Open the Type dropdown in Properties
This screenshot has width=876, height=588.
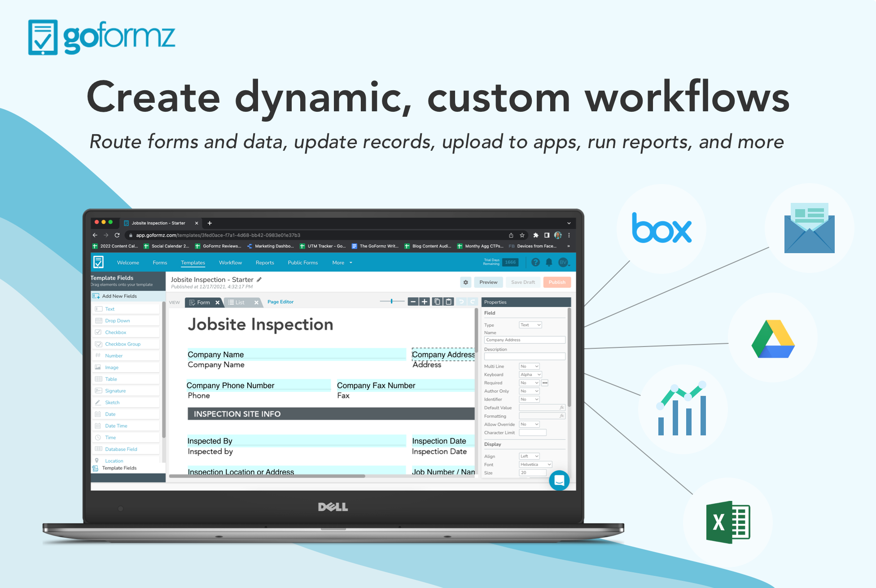point(530,325)
